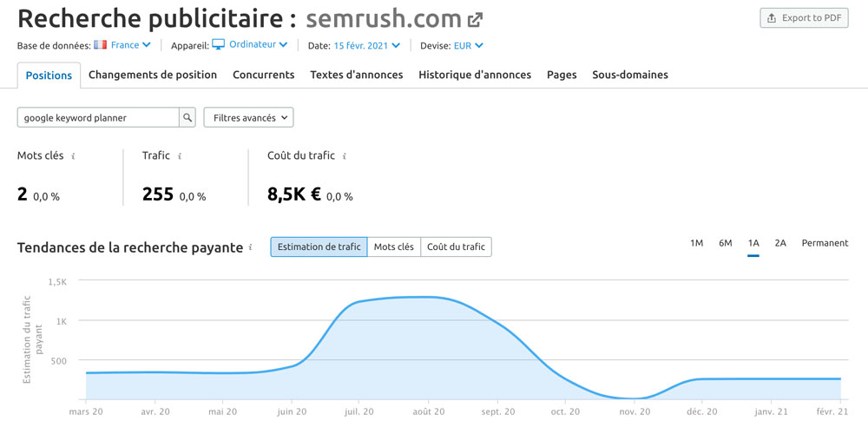Show info for Trafic metric

pos(180,156)
